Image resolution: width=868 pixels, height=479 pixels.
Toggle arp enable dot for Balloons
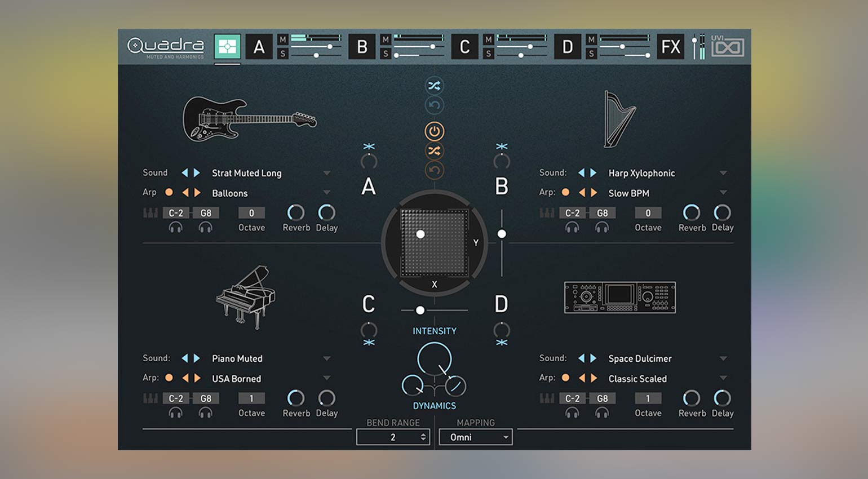pyautogui.click(x=169, y=192)
